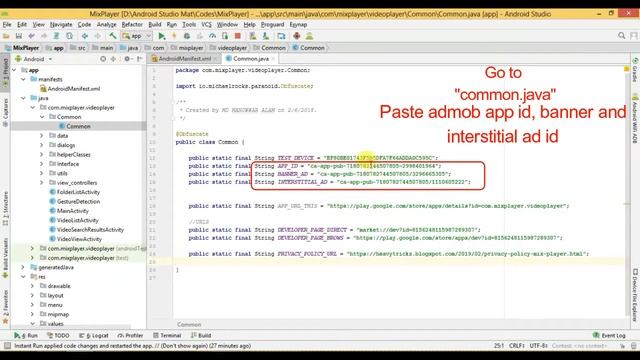Viewport: 640px width, 360px height.
Task: Open the SDK Manager icon
Action: click(x=266, y=36)
